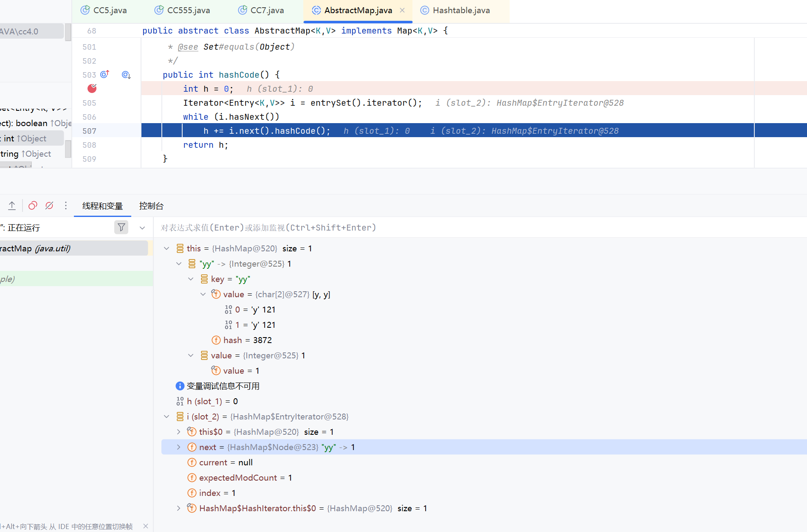Click the CC5.java tab file icon
The height and width of the screenshot is (532, 807).
pyautogui.click(x=85, y=10)
